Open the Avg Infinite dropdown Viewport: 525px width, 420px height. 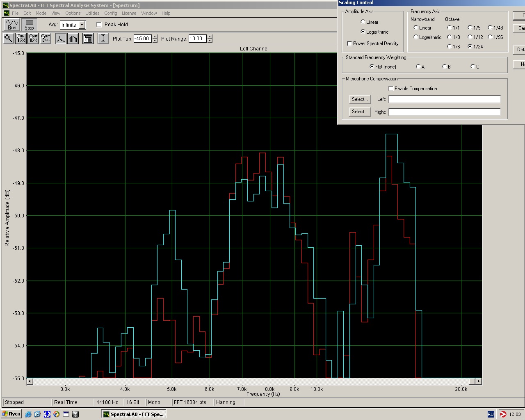tap(82, 25)
